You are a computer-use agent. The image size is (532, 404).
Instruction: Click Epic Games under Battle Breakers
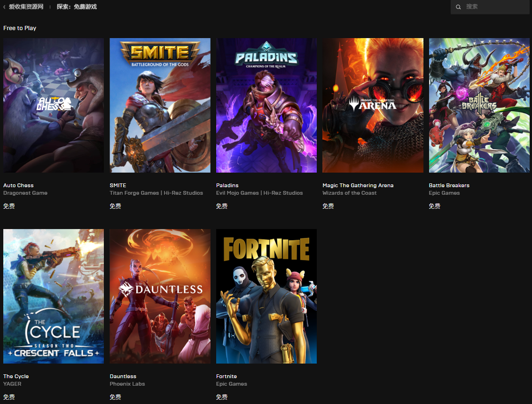444,193
